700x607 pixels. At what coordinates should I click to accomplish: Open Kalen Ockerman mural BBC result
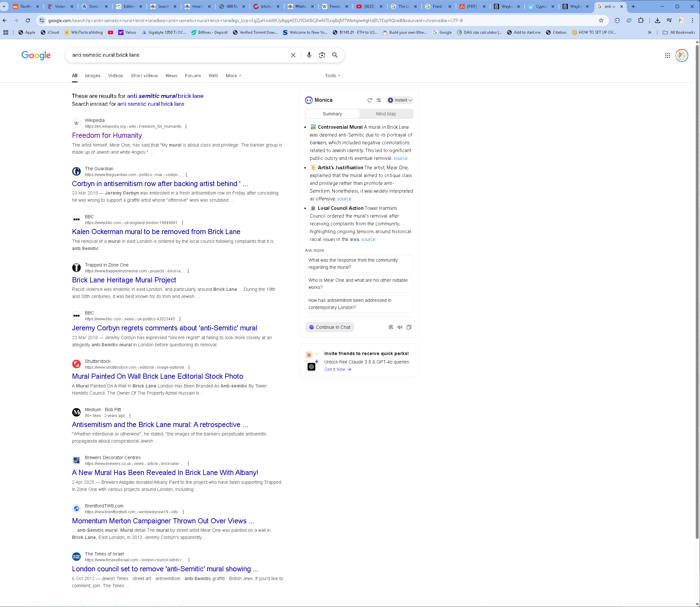click(x=156, y=232)
